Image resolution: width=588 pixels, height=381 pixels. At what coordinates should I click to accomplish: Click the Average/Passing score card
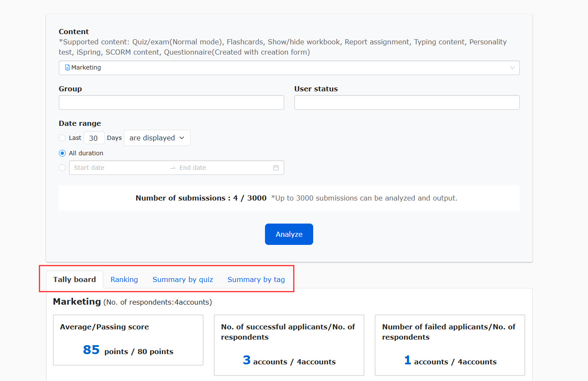point(128,340)
